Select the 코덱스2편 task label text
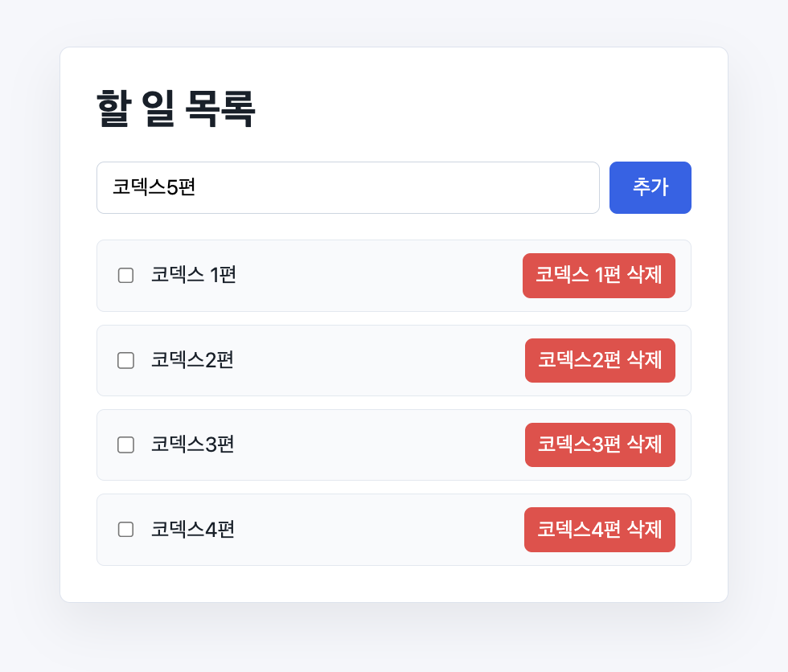This screenshot has height=672, width=788. point(192,360)
